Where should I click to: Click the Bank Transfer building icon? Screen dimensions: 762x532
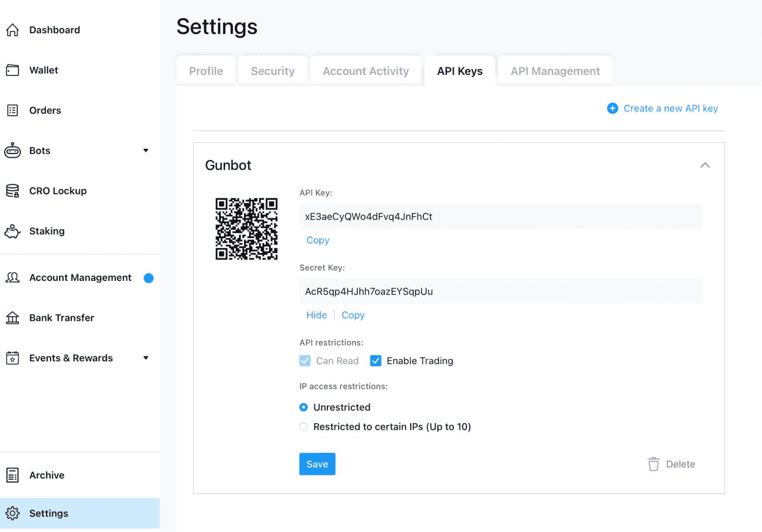coord(13,318)
